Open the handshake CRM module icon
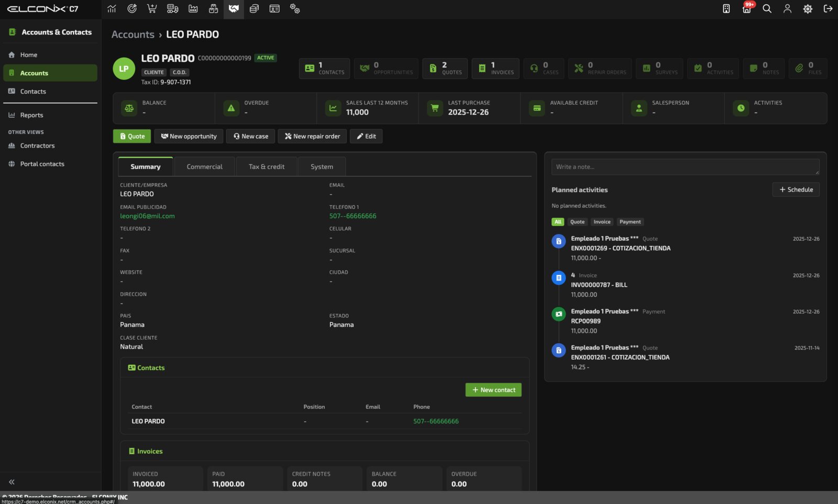This screenshot has width=838, height=504. 234,9
